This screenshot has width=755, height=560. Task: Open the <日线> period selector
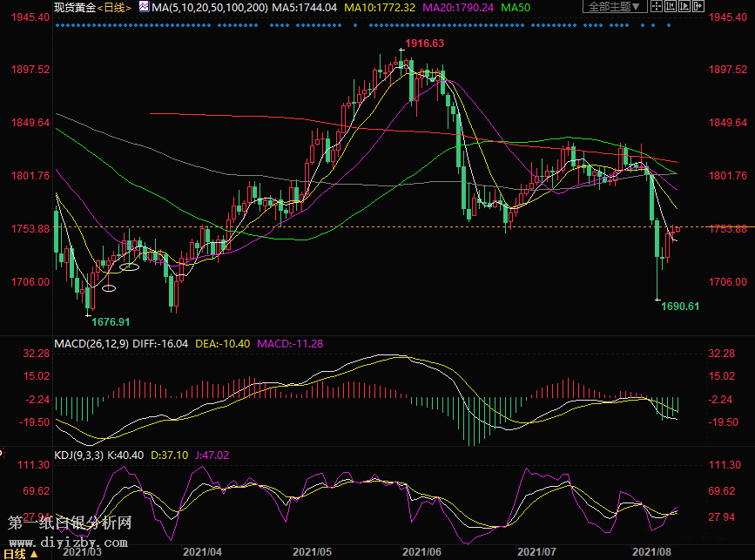point(113,7)
